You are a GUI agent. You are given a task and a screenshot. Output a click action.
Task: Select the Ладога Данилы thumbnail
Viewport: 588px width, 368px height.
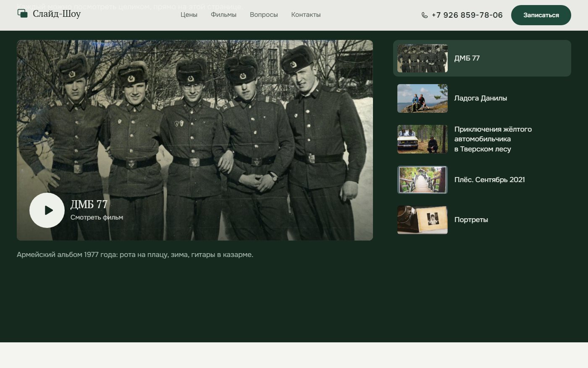click(423, 98)
